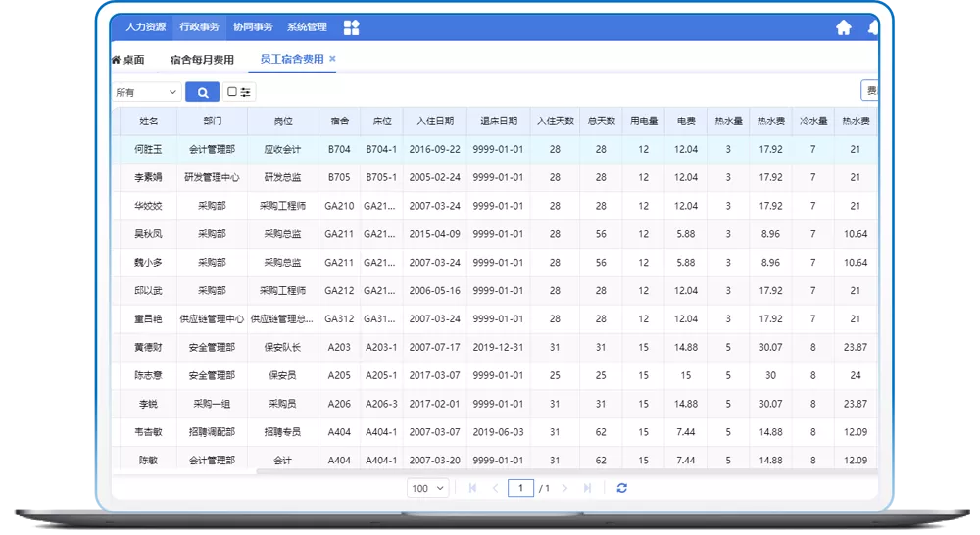Go to first page icon

(472, 488)
